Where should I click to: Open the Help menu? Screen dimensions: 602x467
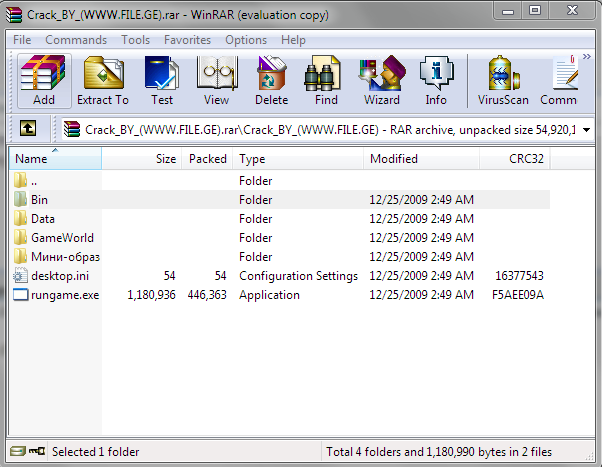[293, 40]
